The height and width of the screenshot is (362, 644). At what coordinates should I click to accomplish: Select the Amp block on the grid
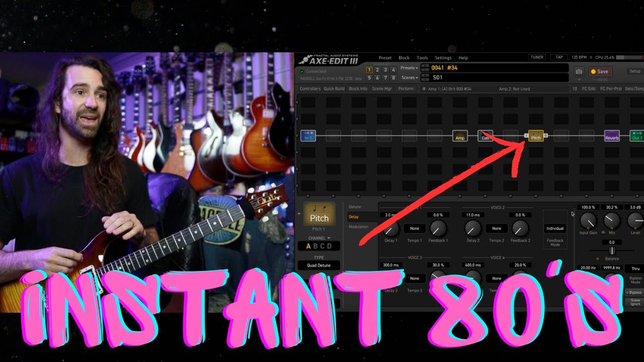[x=460, y=136]
